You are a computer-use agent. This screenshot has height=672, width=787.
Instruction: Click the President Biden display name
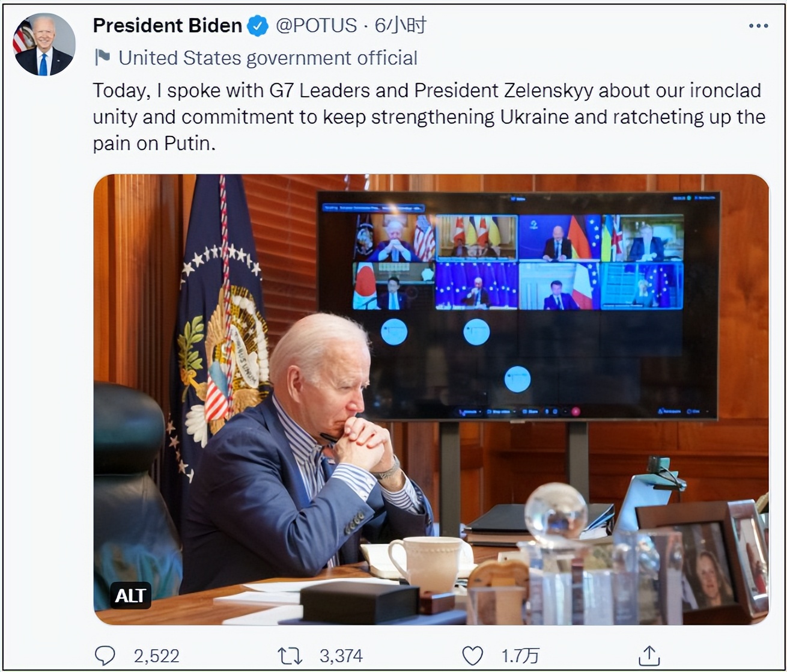pyautogui.click(x=168, y=26)
